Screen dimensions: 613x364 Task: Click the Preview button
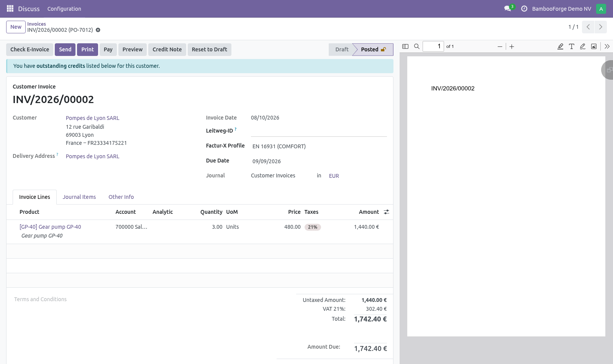[133, 49]
